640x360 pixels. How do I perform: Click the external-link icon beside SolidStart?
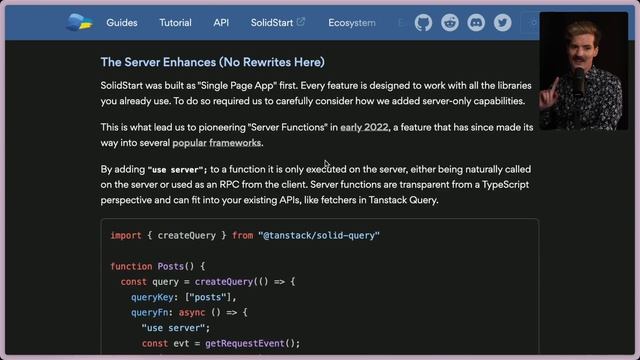[x=301, y=22]
